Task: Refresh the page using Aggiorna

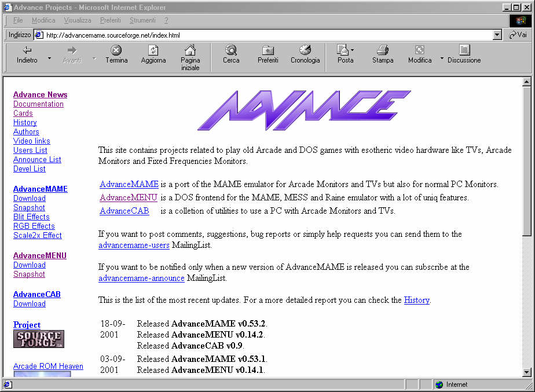Action: pyautogui.click(x=153, y=55)
